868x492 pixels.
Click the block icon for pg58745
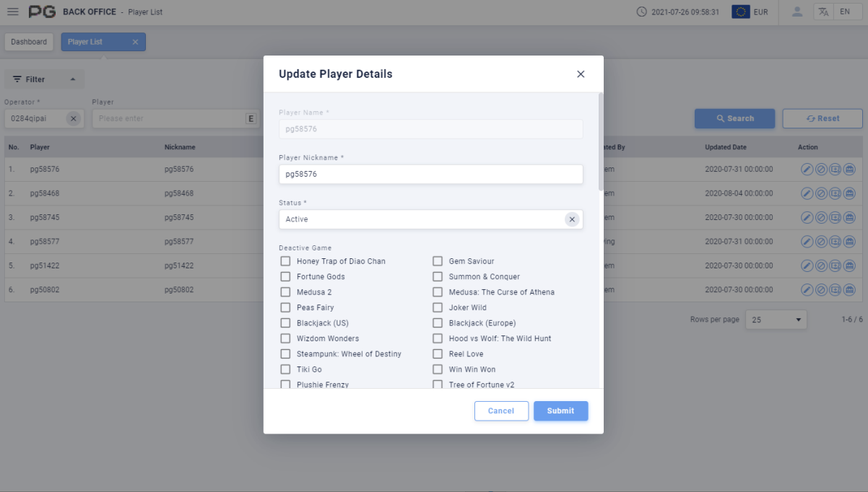[x=821, y=217]
